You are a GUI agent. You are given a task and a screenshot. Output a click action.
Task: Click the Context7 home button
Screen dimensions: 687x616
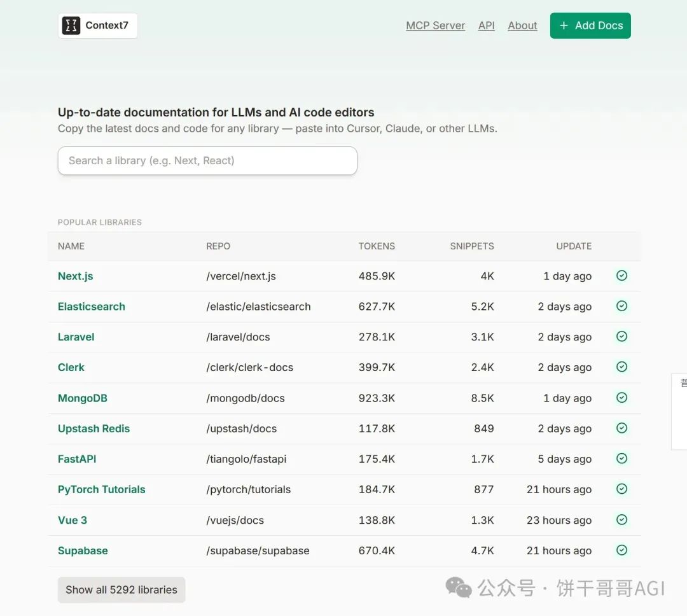98,25
